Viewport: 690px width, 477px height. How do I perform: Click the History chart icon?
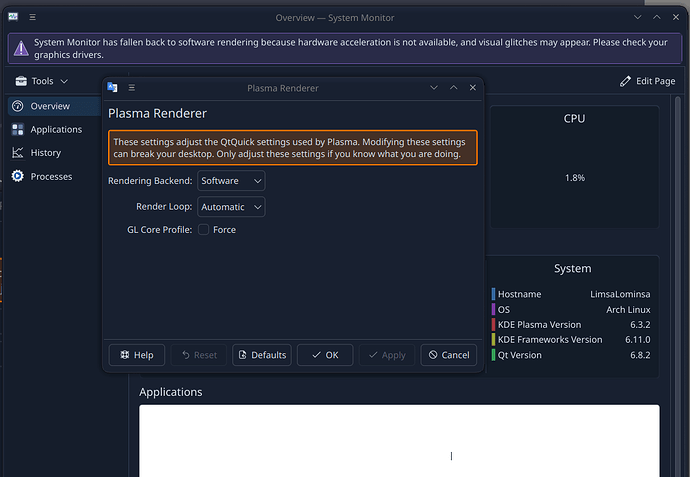(x=18, y=153)
